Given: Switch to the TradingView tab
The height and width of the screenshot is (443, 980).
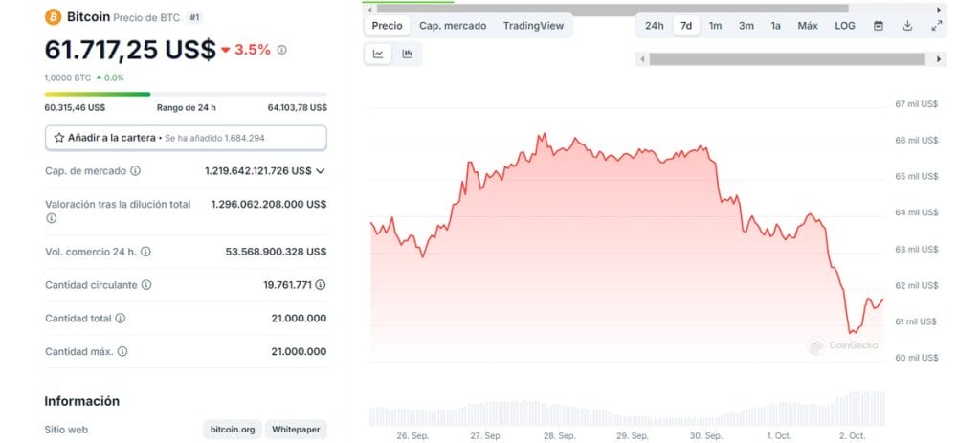Looking at the screenshot, I should pos(533,26).
